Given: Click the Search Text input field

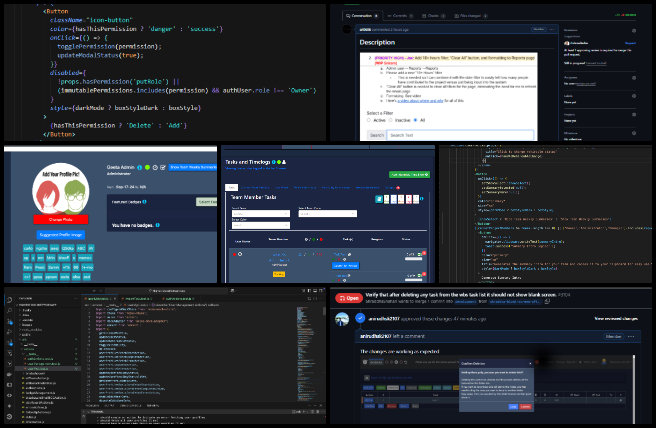Looking at the screenshot, I should (460, 135).
